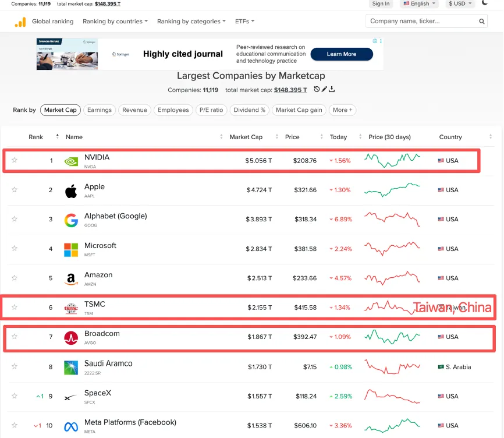Screen dimensions: 504x438
Task: Open the ad info icon
Action: [x=375, y=41]
